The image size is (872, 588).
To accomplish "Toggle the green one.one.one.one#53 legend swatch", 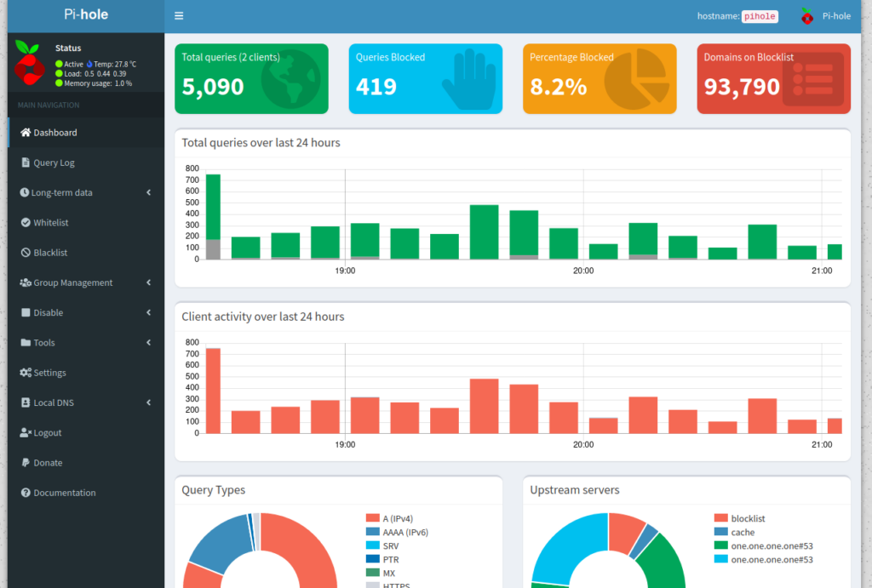I will (x=720, y=545).
